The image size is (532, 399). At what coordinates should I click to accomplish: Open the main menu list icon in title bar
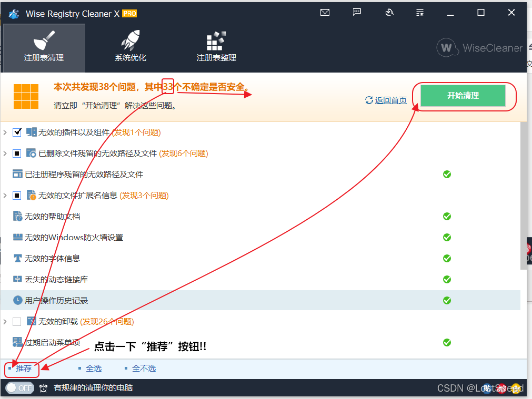[419, 12]
